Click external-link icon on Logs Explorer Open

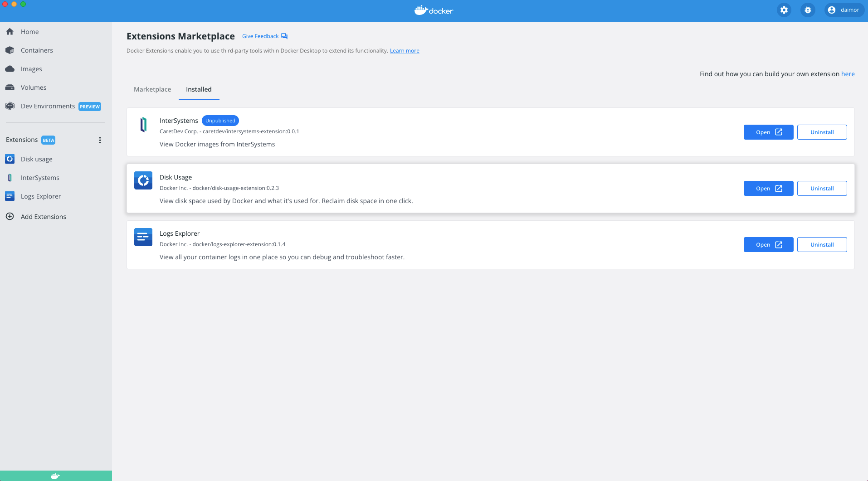[x=779, y=244]
